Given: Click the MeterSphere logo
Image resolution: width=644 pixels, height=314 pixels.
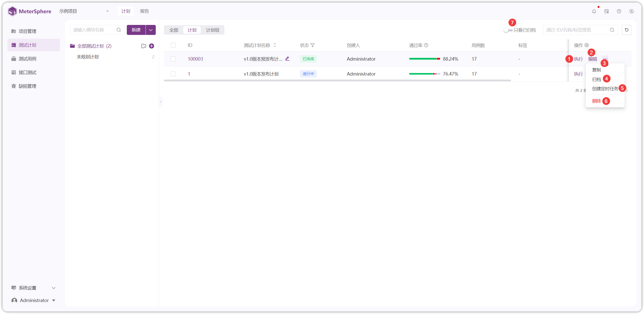Looking at the screenshot, I should click(29, 11).
